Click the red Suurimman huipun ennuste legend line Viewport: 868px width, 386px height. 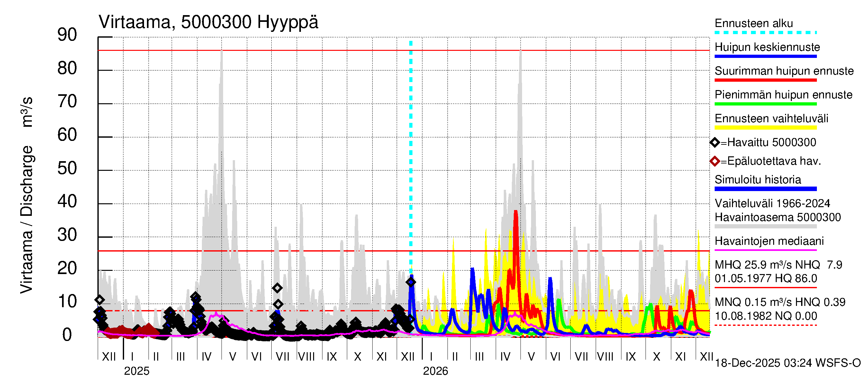point(765,80)
